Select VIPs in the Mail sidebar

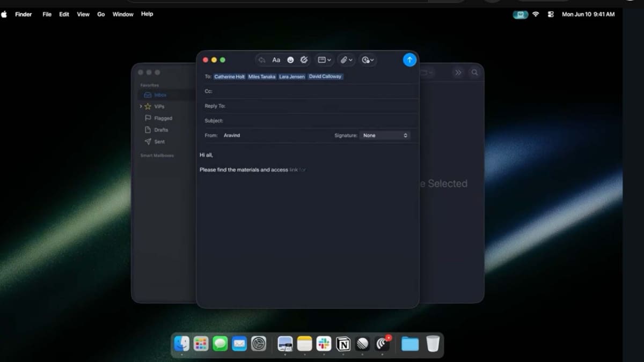click(159, 107)
